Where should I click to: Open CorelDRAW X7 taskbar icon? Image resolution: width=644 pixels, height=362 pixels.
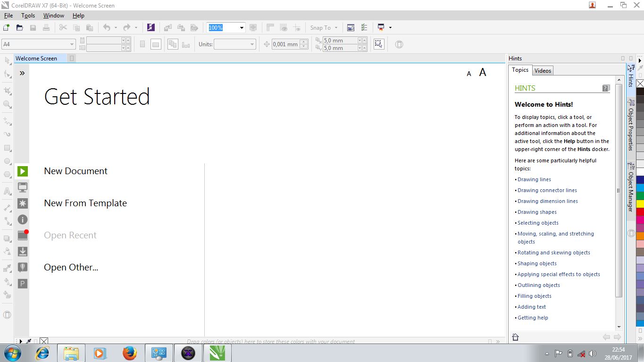click(x=218, y=353)
